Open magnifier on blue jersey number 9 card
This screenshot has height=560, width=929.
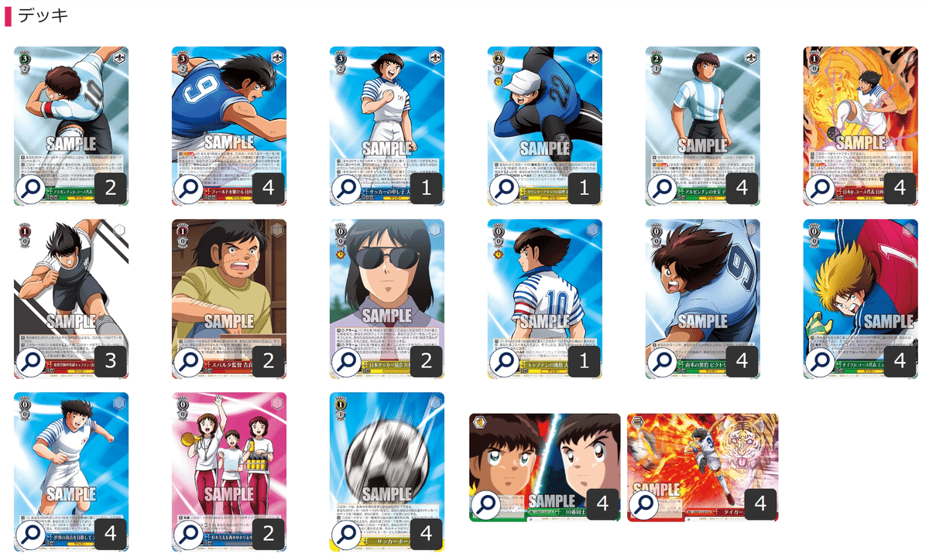pos(188,188)
